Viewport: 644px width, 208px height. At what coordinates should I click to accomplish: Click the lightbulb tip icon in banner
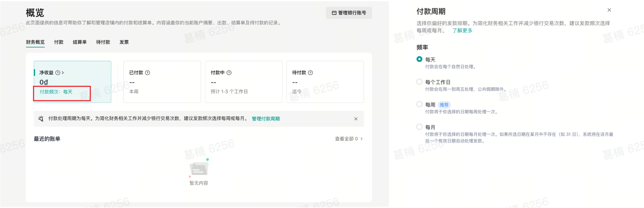click(41, 119)
